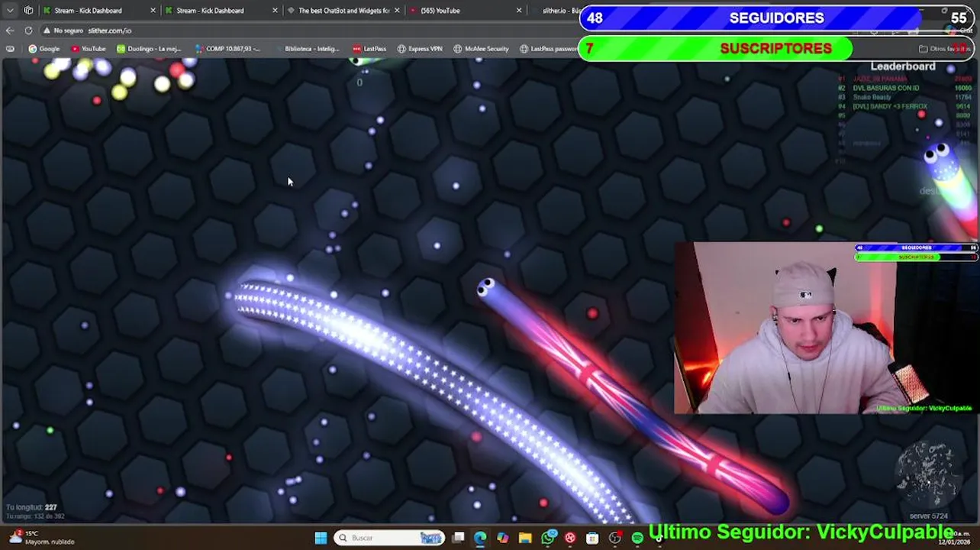The width and height of the screenshot is (980, 550).
Task: Open File Explorer from the taskbar
Action: click(x=525, y=538)
